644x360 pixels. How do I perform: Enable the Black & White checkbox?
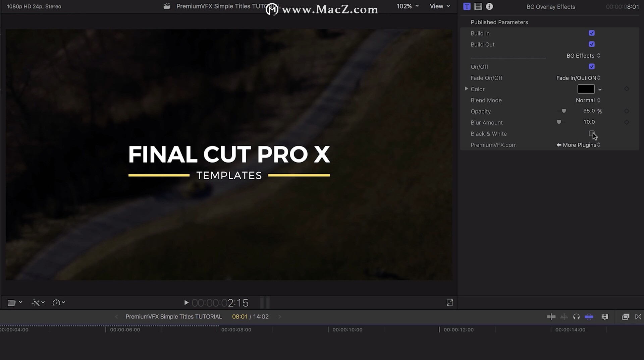(592, 133)
